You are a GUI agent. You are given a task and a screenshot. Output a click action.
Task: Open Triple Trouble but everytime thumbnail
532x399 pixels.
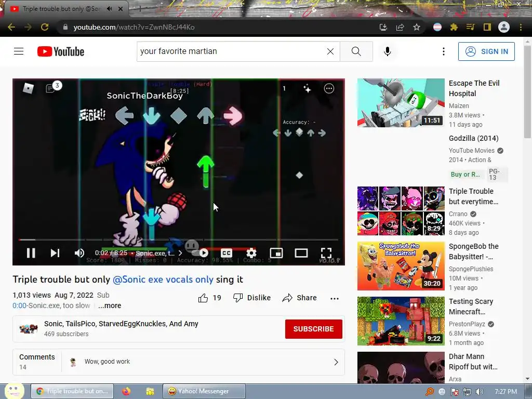[401, 211]
